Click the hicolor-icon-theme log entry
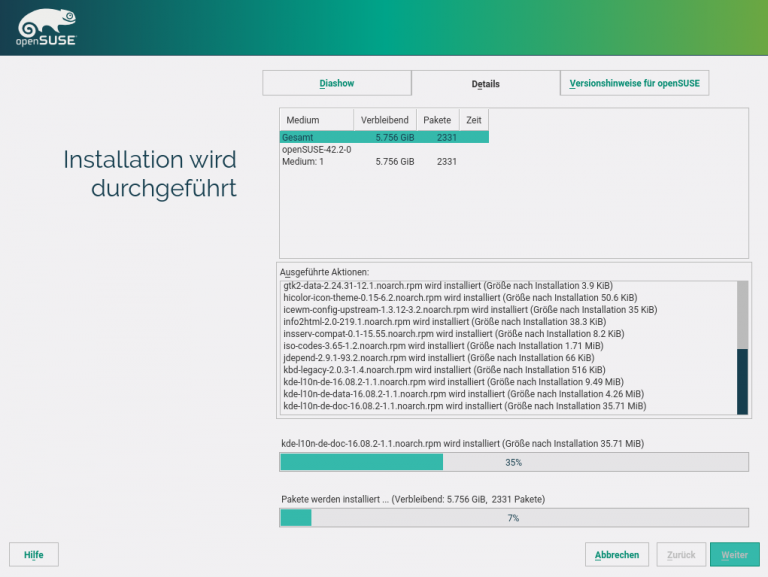This screenshot has height=577, width=768. [460, 298]
